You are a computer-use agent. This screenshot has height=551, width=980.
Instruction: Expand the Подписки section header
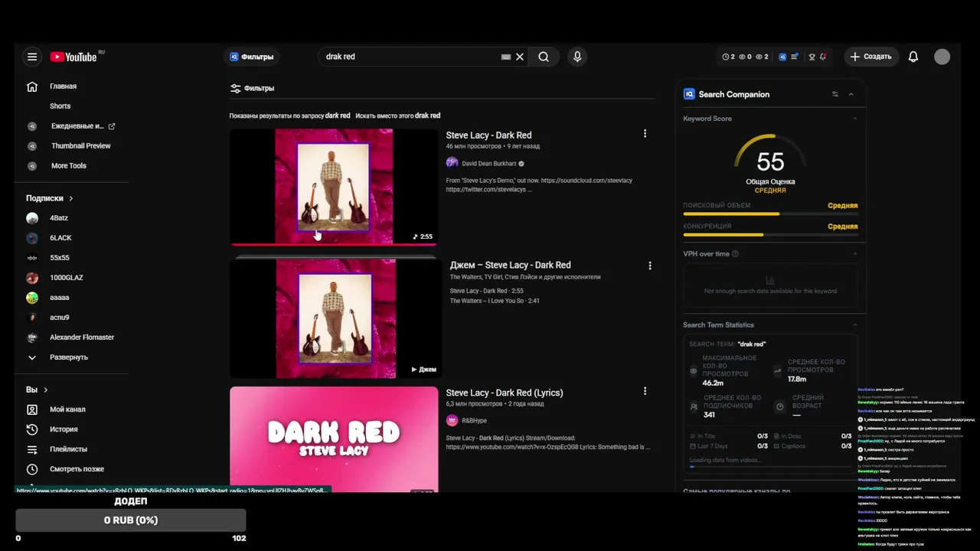point(50,198)
